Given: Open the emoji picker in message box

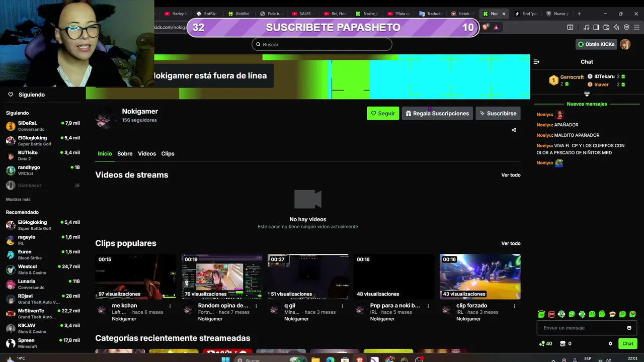Looking at the screenshot, I should (629, 328).
